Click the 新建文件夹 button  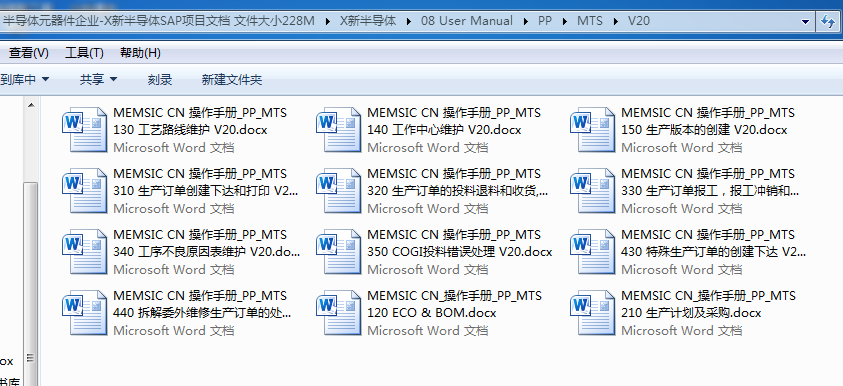point(232,80)
